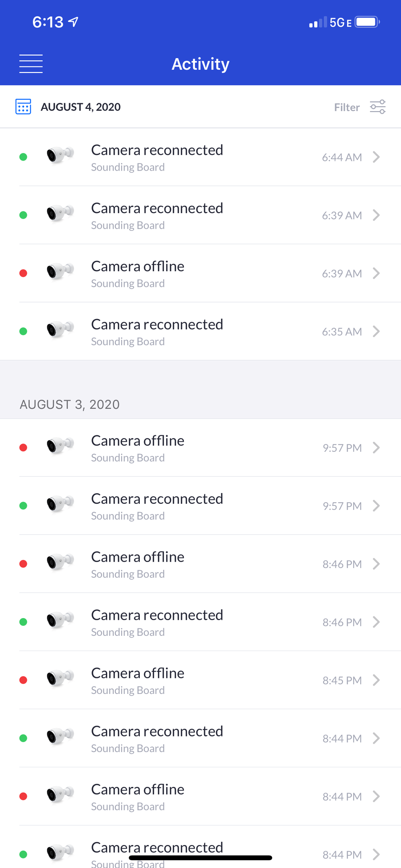This screenshot has width=401, height=868.
Task: Open the 8:44 PM Camera offline entry
Action: [138, 797]
